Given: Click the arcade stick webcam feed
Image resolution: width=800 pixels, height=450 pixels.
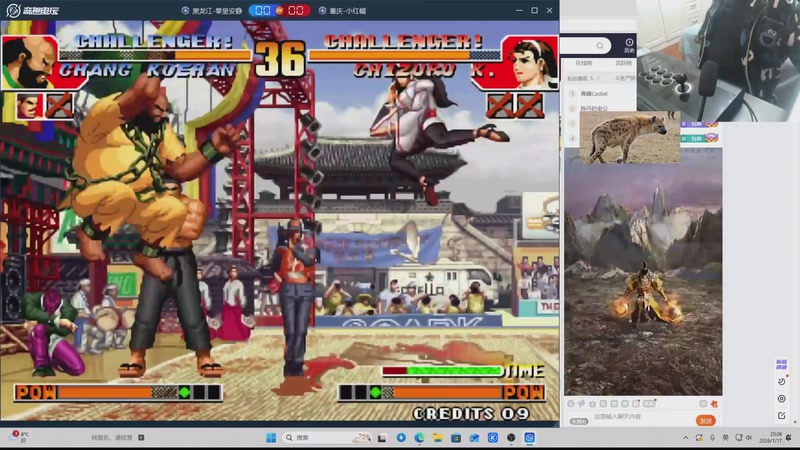Looking at the screenshot, I should (718, 60).
